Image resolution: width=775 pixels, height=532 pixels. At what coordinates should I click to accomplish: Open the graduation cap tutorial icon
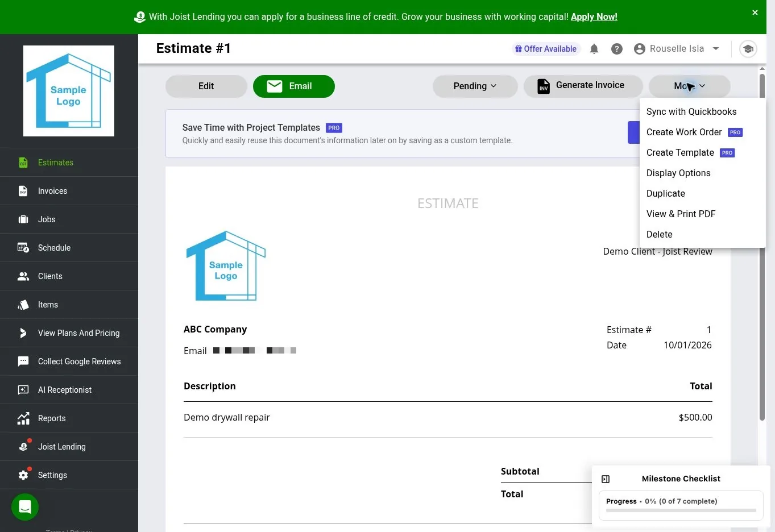748,49
